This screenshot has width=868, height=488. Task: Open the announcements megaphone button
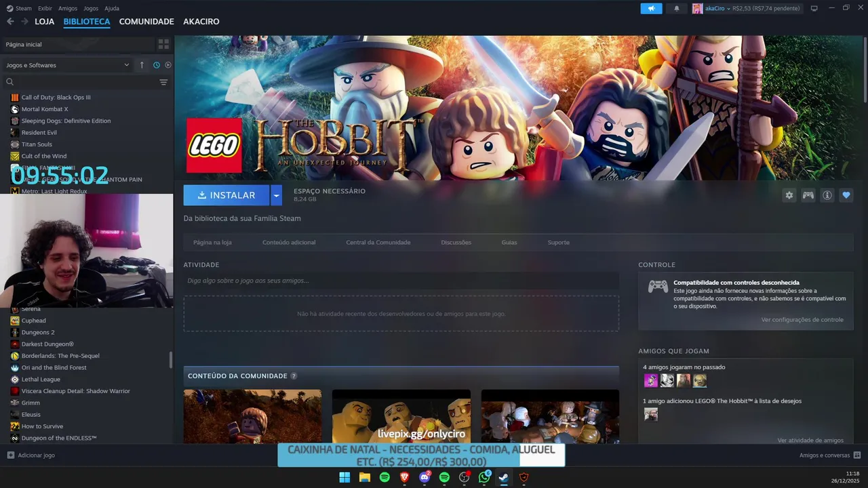(651, 8)
